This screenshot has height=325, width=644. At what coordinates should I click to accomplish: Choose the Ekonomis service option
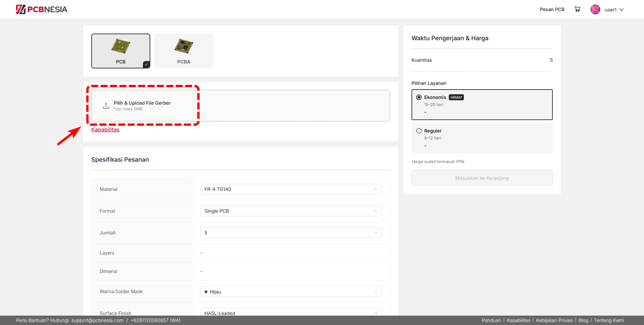(x=482, y=105)
